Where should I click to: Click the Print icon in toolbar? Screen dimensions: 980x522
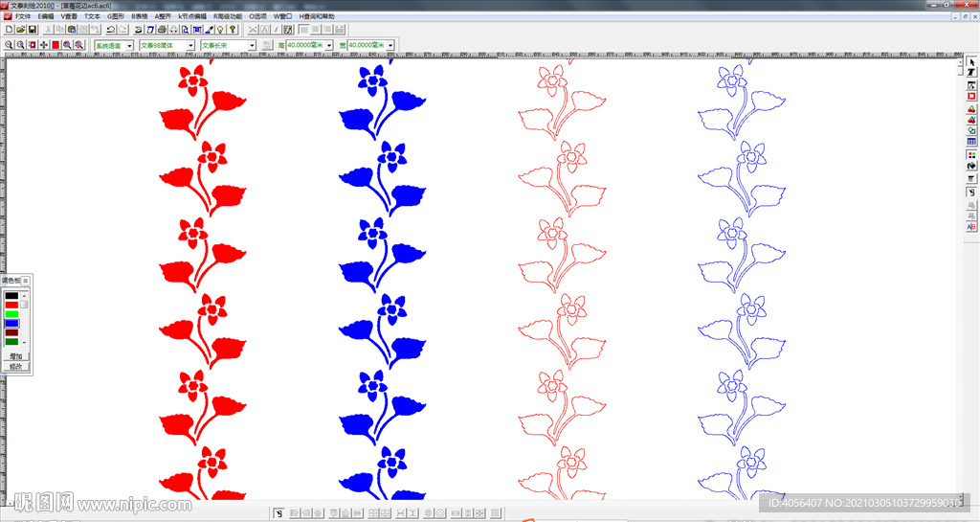161,30
